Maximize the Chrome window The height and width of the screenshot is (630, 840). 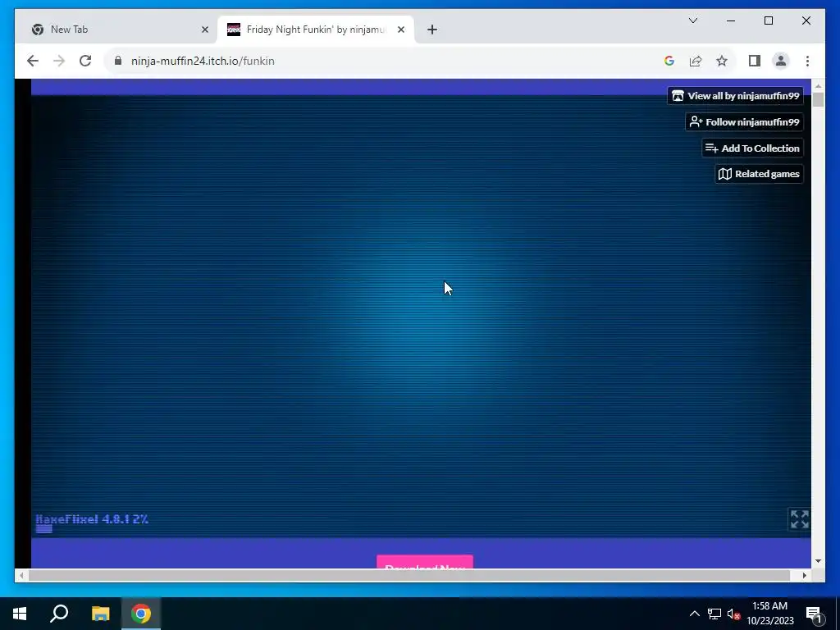click(x=768, y=21)
